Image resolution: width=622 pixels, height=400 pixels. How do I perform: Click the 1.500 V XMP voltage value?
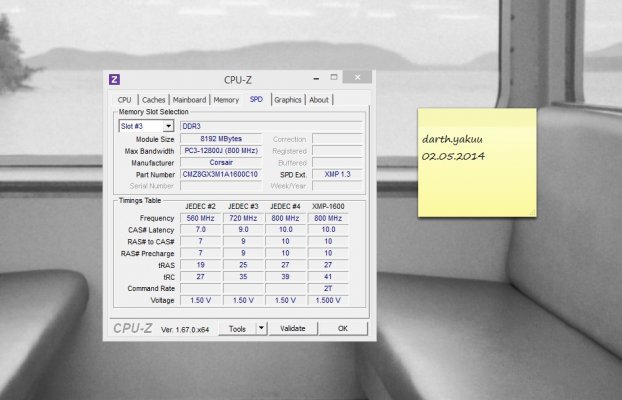(328, 300)
